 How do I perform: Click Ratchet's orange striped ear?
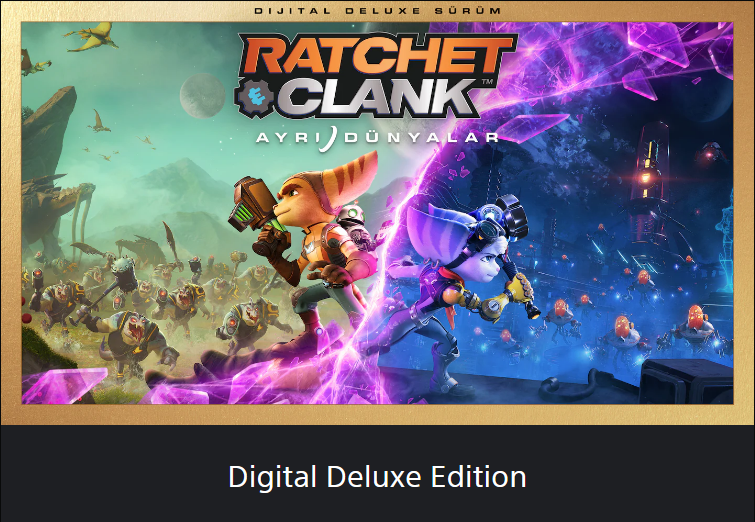tap(349, 181)
